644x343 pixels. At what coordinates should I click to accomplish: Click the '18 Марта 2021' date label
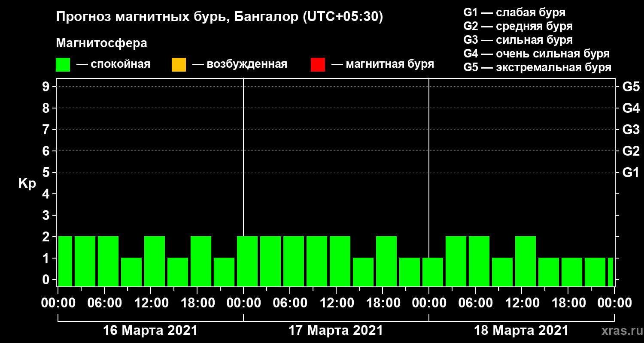pos(521,331)
